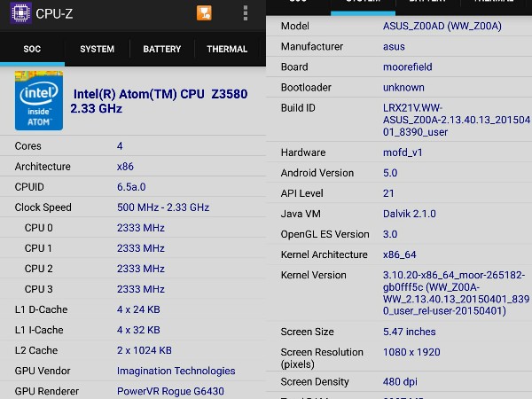Select the Hardware value mofd_v1
Screen dimensions: 532x399
point(403,153)
